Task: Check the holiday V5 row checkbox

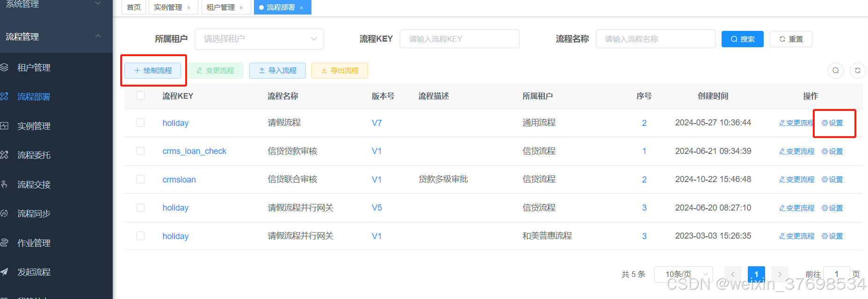Action: [140, 207]
